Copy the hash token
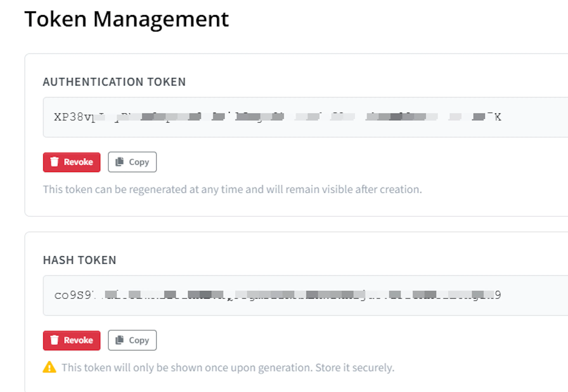568x392 pixels. 132,340
